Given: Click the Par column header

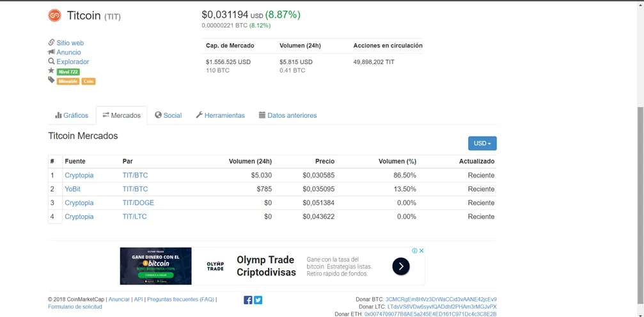Looking at the screenshot, I should [128, 161].
